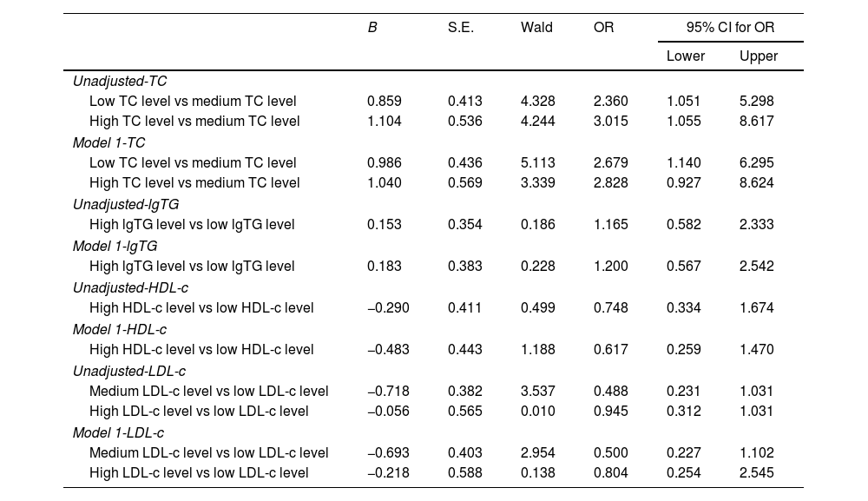Viewport: 868px width, 501px height.
Task: Select the Unadjusted-HDL-c section heading
Action: click(x=130, y=287)
